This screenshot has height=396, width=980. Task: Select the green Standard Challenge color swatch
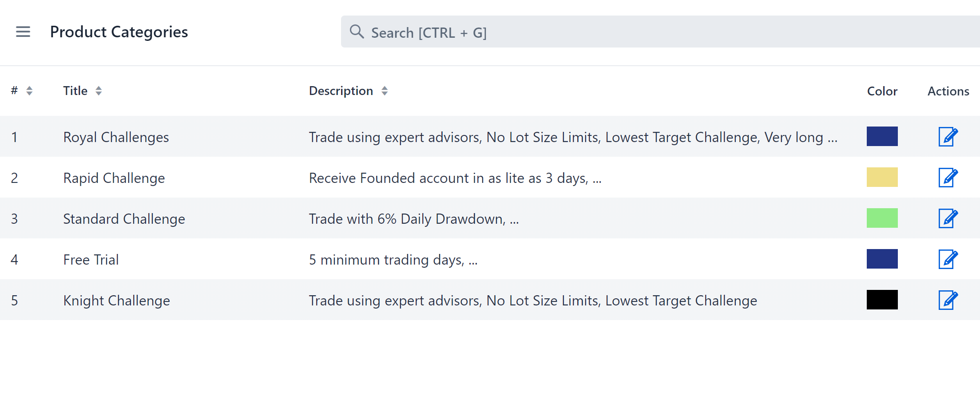click(882, 218)
